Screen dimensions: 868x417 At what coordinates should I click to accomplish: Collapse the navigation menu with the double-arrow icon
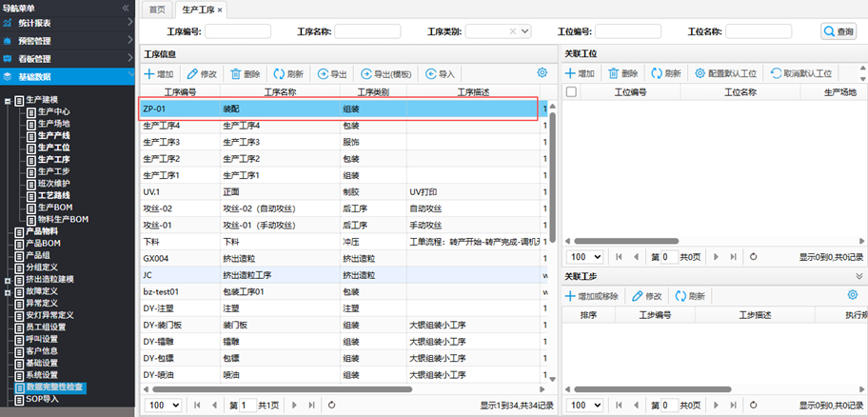pos(126,8)
